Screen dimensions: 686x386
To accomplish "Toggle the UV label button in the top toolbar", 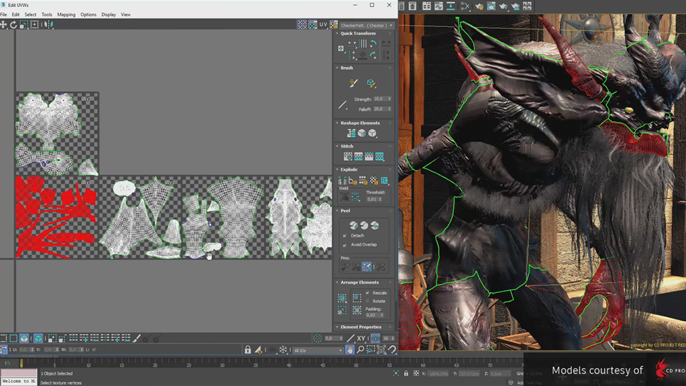I will click(x=323, y=25).
